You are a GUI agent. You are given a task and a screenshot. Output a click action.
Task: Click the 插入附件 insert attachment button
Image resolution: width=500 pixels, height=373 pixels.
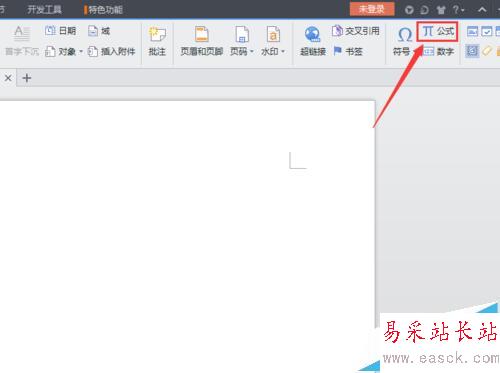click(111, 51)
